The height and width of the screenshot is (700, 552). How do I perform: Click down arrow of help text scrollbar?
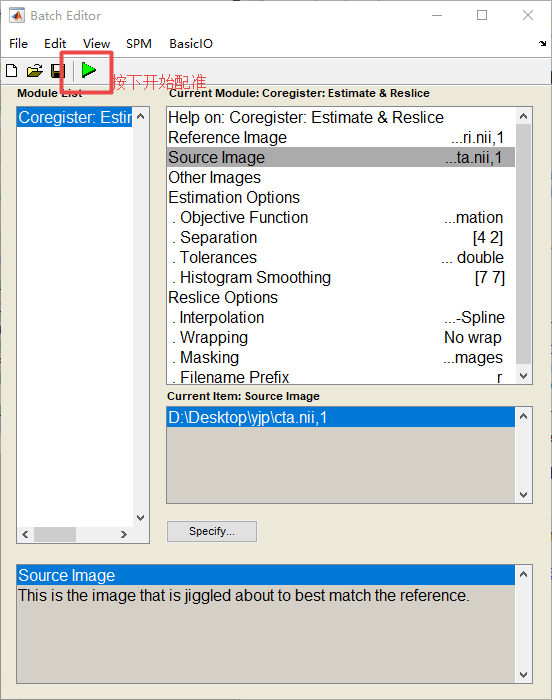[524, 675]
